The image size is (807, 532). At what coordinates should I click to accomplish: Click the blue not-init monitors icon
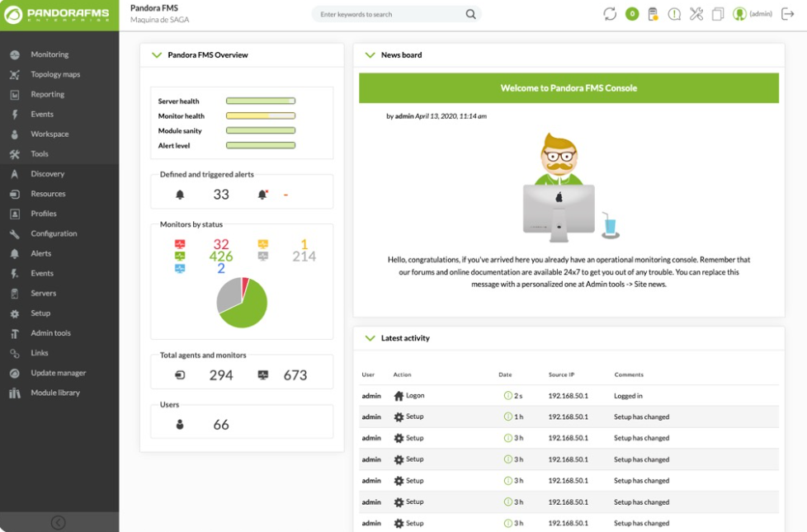coord(180,269)
